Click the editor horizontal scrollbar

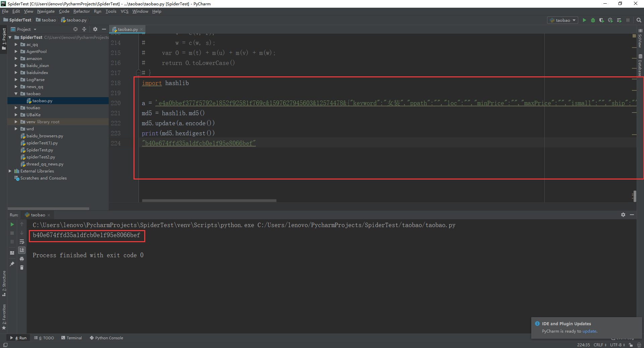[x=209, y=201]
